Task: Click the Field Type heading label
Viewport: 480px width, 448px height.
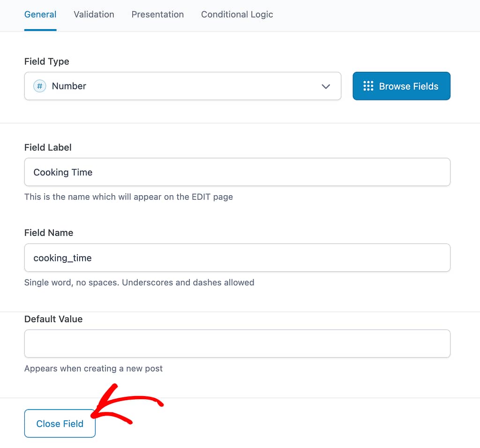Action: pos(46,61)
